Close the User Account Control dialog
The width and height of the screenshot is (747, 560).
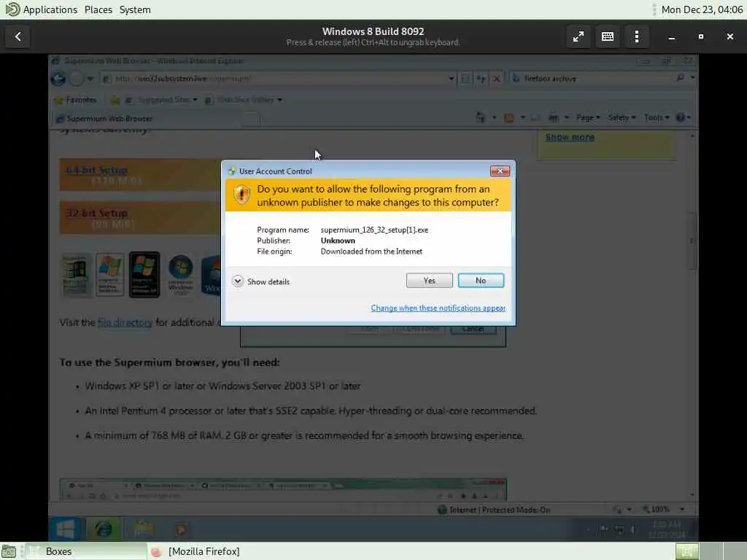click(500, 171)
